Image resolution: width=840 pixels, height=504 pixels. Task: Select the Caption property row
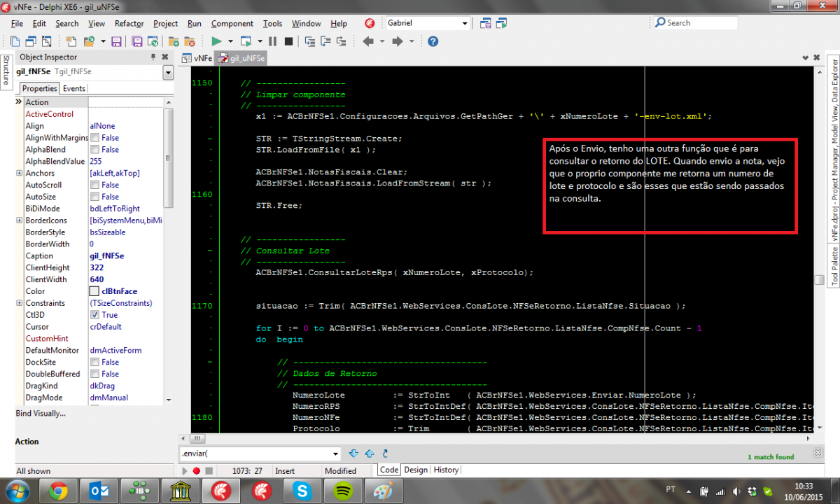pos(89,255)
